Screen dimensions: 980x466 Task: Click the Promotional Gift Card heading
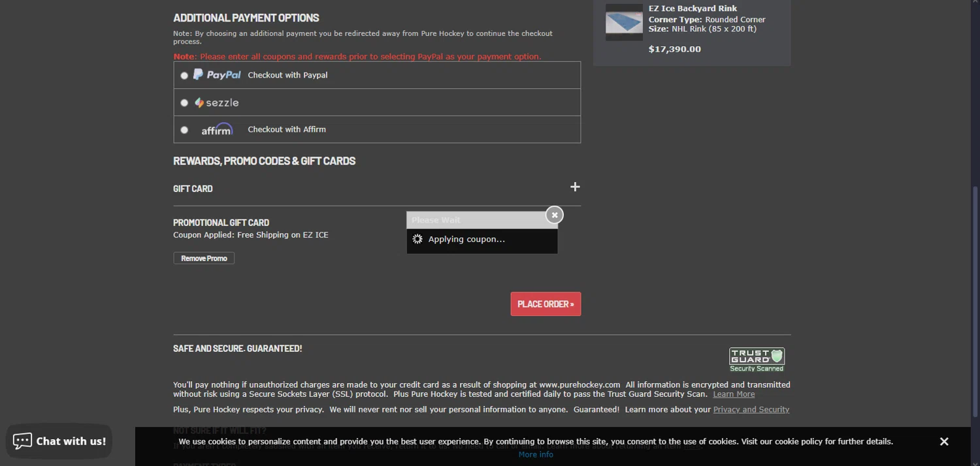tap(221, 223)
